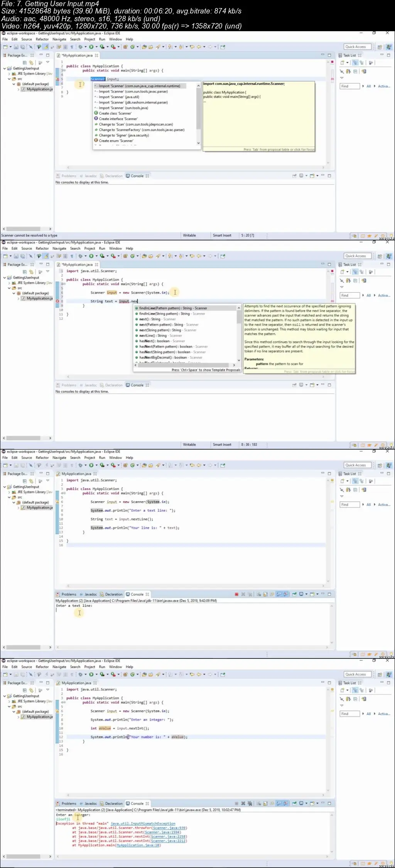
Task: Open Display Selected Console dropdown, text-line console frame
Action: click(306, 594)
